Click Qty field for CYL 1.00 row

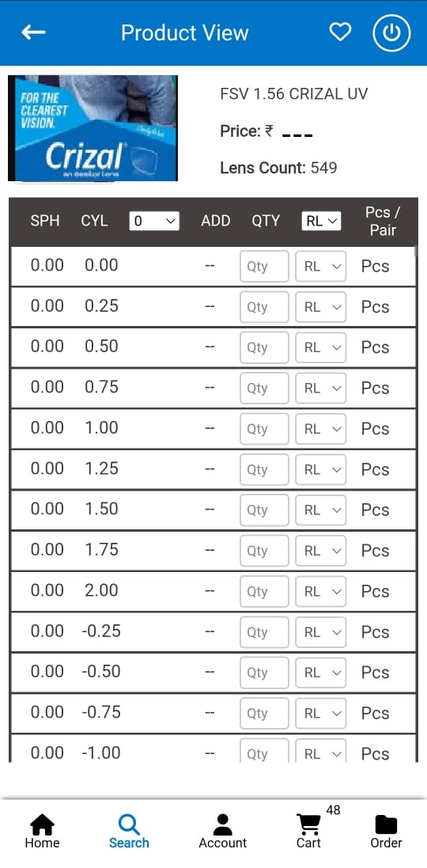tap(264, 429)
